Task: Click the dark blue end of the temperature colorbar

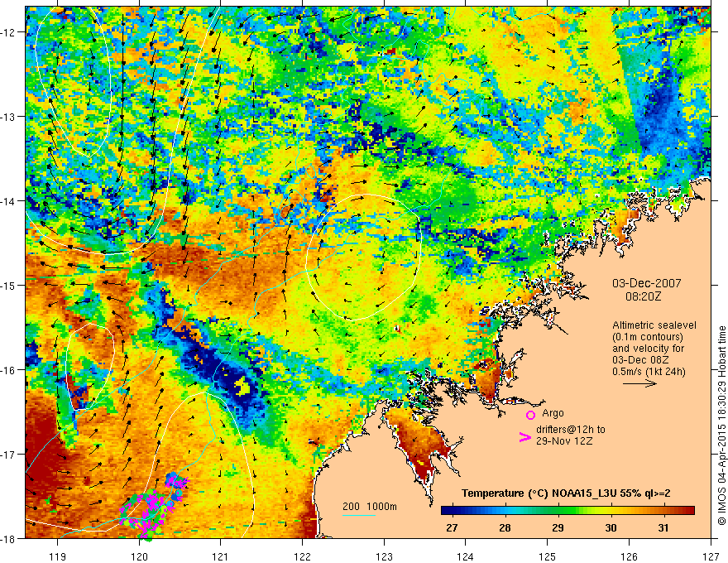Action: click(x=448, y=511)
